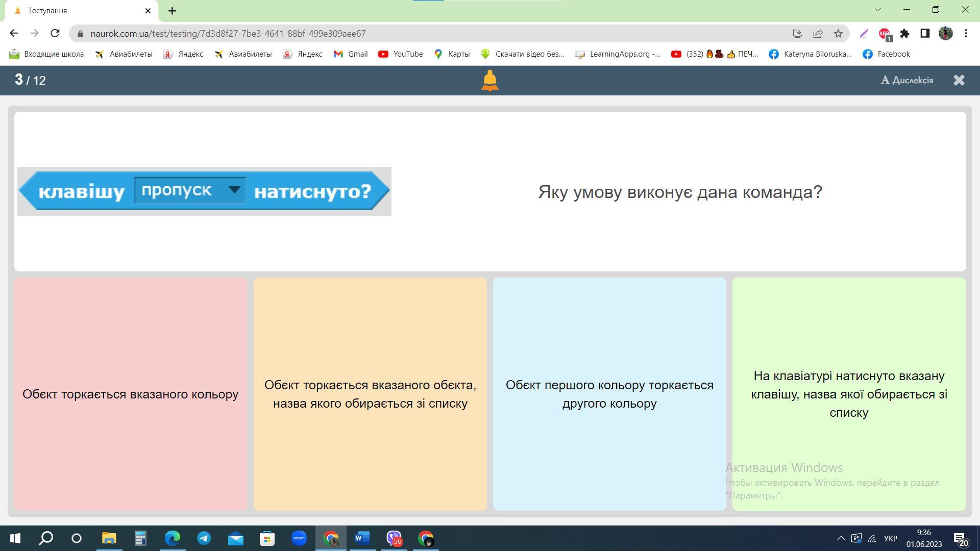Open Telegram from the taskbar
Screen dimensions: 980x551
pos(204,538)
